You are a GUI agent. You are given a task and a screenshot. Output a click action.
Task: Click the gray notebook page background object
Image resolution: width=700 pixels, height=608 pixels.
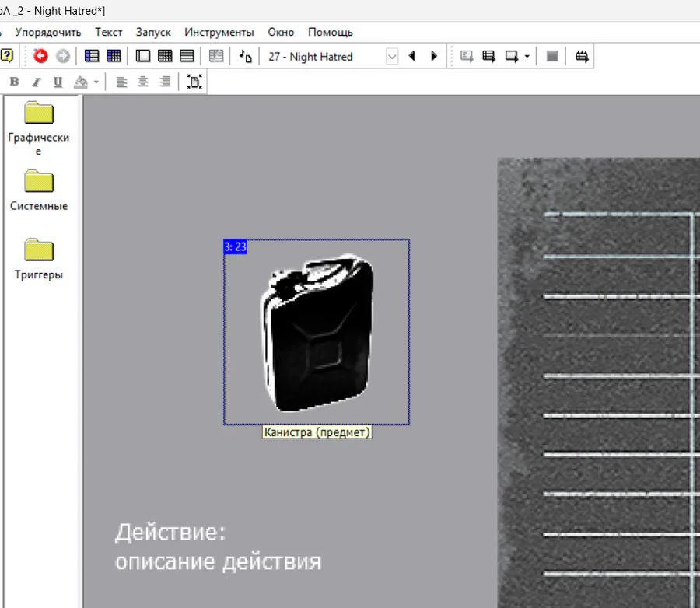click(x=598, y=383)
